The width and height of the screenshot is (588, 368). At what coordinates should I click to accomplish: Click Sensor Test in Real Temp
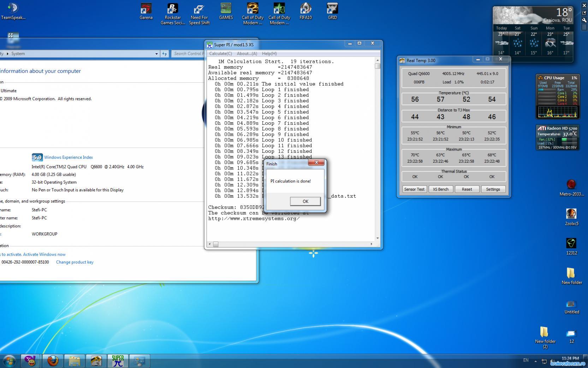414,189
